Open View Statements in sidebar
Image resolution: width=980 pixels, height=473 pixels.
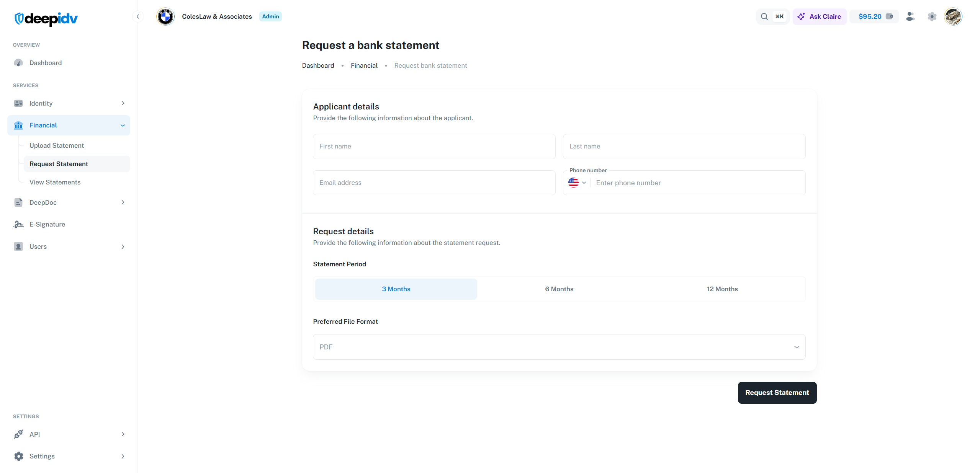click(x=55, y=182)
